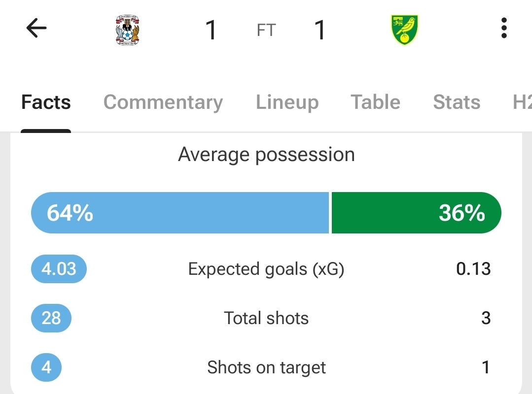
Task: Go to the Table tab
Action: coord(375,102)
